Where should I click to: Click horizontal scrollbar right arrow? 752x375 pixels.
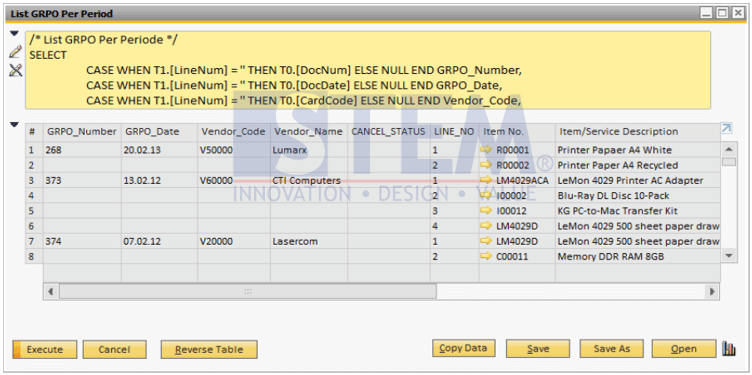coord(712,291)
